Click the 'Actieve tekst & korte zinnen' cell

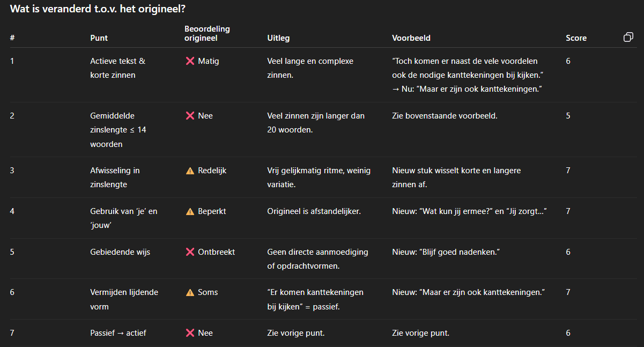click(x=117, y=68)
